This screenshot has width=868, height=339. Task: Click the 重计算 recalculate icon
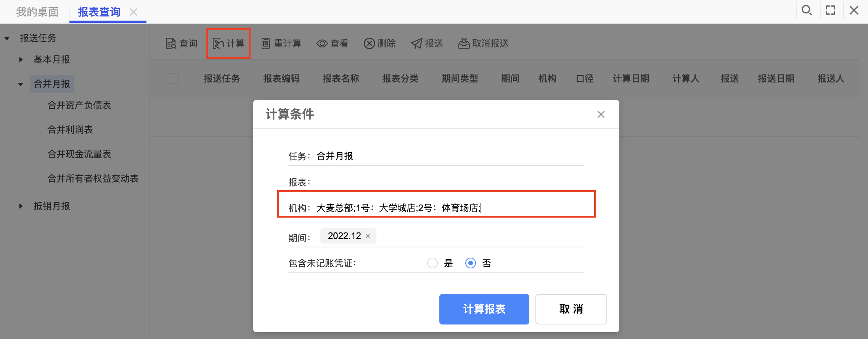[266, 44]
